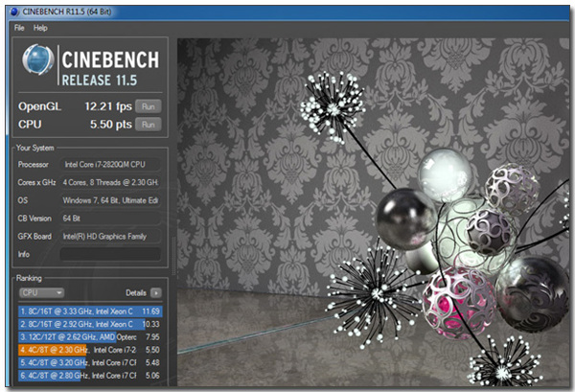
Task: Select ranking row 6 Core i7 2.80 GHz
Action: [x=90, y=376]
